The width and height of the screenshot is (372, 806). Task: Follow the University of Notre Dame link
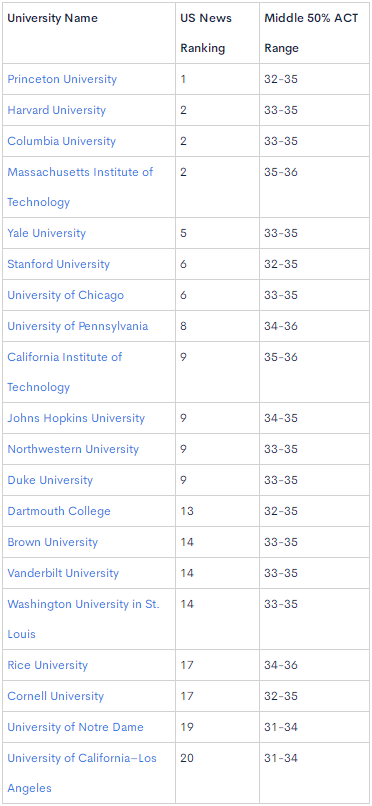point(76,727)
